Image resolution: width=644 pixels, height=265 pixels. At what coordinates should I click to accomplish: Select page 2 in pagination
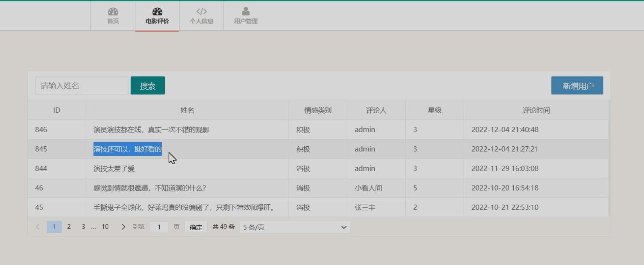tap(69, 227)
